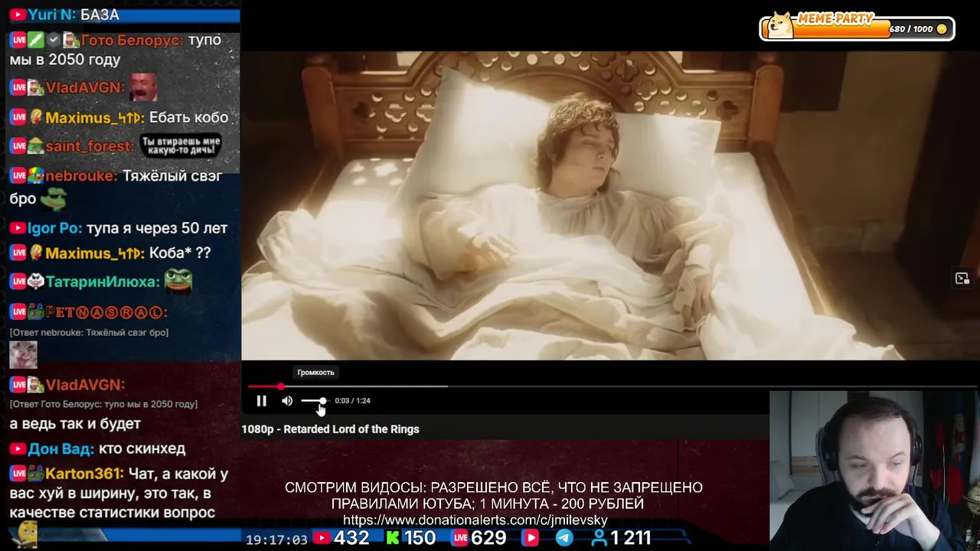Click the username Дон Вад in chat
This screenshot has height=551, width=980.
tap(61, 448)
